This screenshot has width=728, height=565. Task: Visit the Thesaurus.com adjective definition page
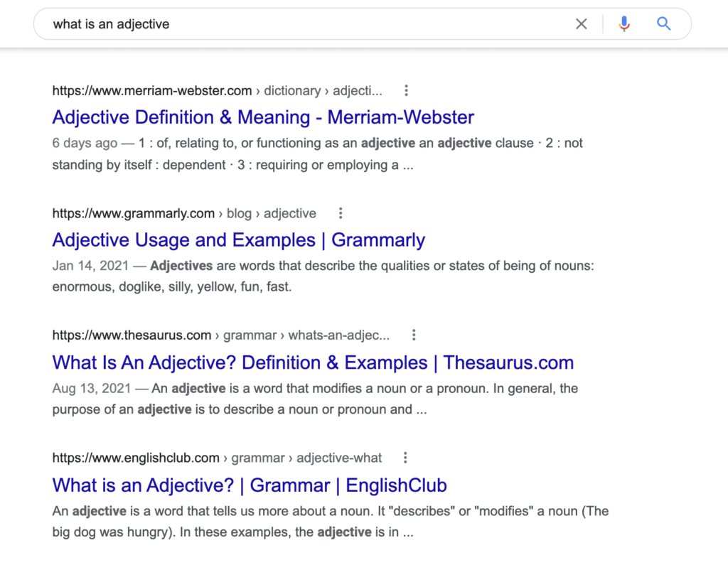[313, 362]
